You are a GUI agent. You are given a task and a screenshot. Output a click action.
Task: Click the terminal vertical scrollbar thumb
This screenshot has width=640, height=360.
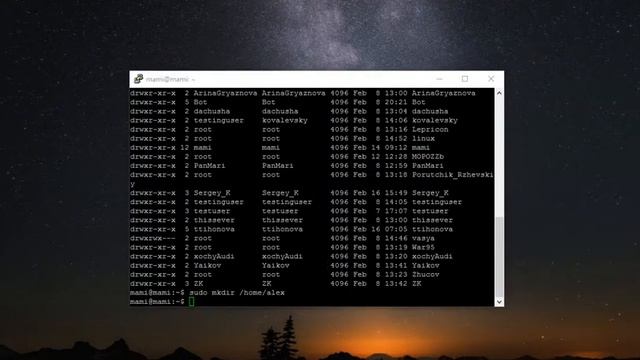(x=499, y=257)
